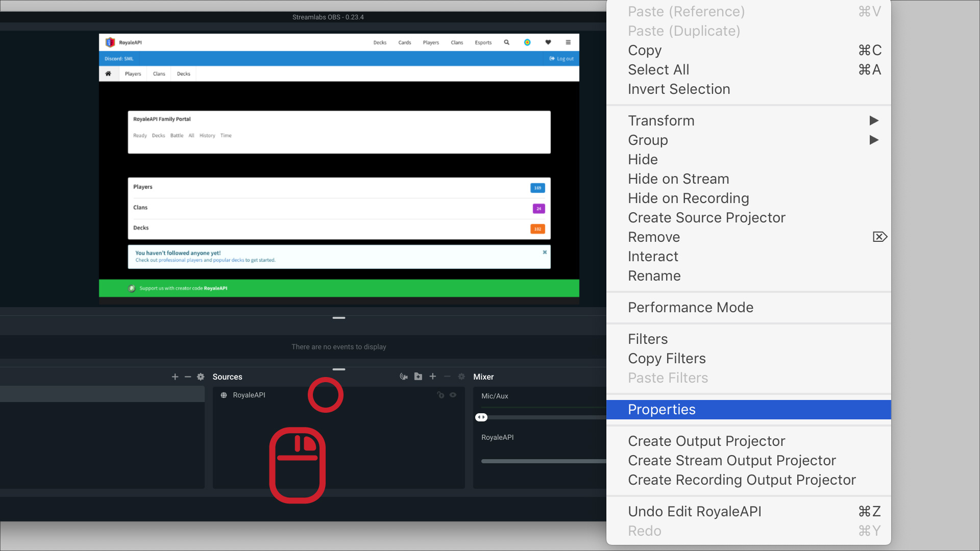Screen dimensions: 980x551
Task: Choose Interact in context menu
Action: (749, 256)
